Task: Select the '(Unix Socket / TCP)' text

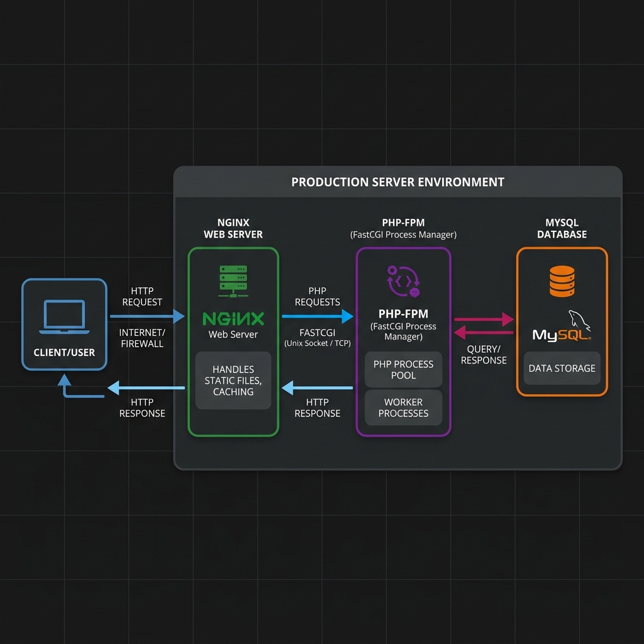Action: point(318,343)
